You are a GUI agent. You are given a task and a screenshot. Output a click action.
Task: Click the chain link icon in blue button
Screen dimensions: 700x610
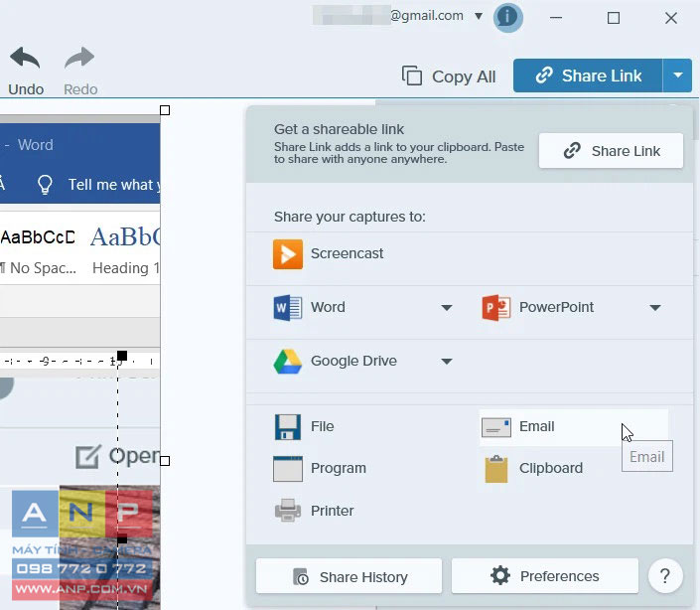pos(544,76)
